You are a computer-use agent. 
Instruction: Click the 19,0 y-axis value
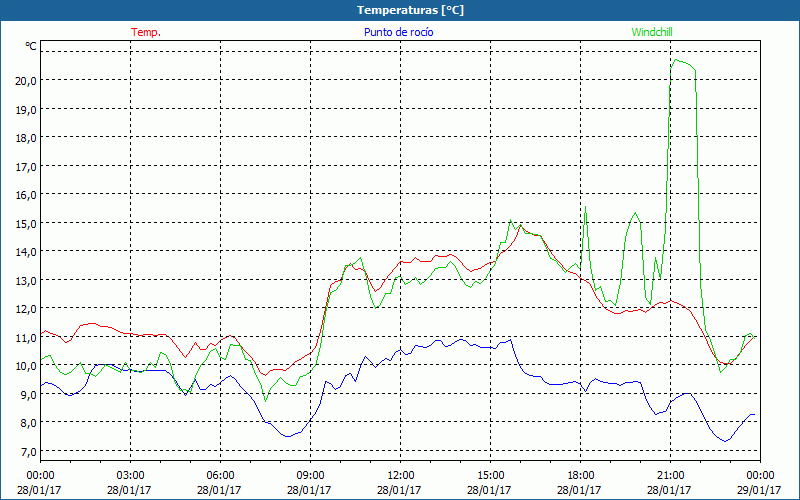pos(27,109)
